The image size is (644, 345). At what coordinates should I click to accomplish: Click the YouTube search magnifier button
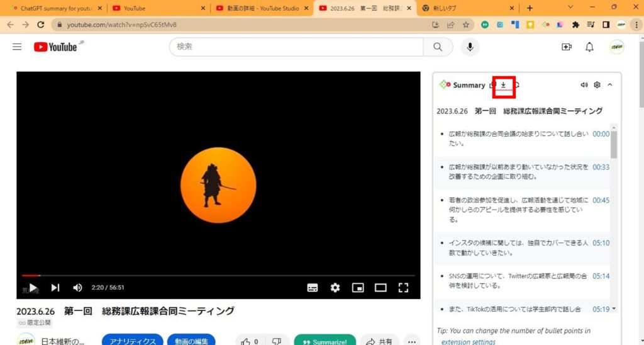[x=438, y=47]
